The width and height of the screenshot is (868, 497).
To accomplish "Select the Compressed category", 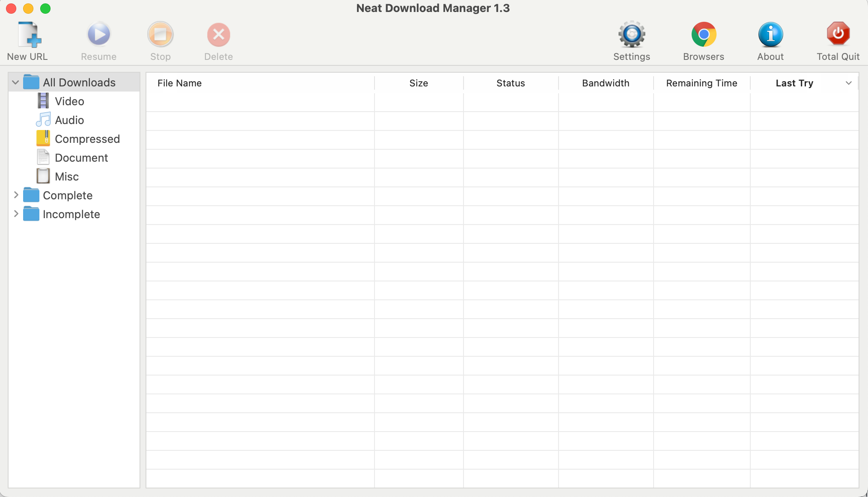I will (87, 139).
